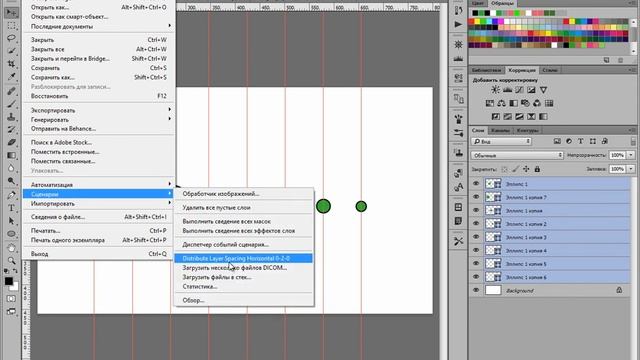Hide the Эллипс 1 копия 6 layer
The image size is (640, 360).
click(x=476, y=277)
